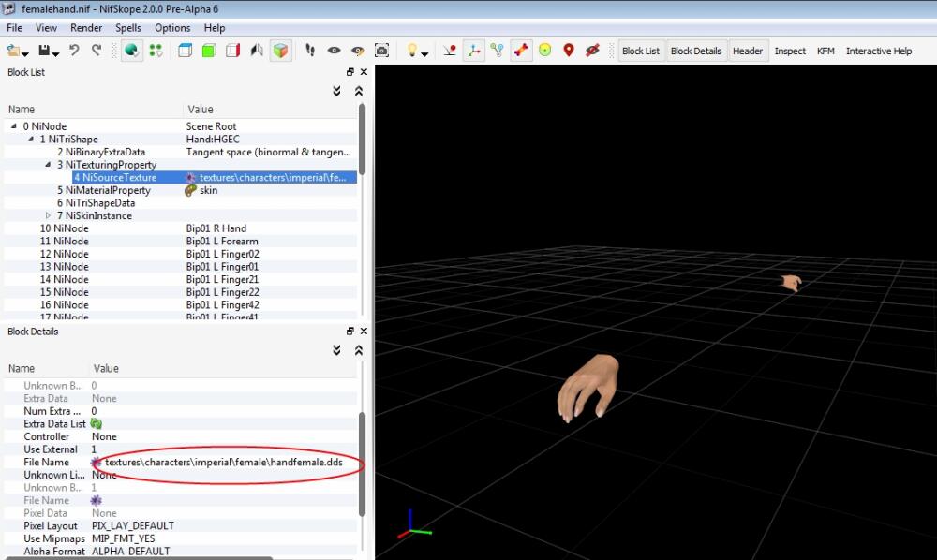937x560 pixels.
Task: Click the Inspect toolbar button
Action: (790, 51)
